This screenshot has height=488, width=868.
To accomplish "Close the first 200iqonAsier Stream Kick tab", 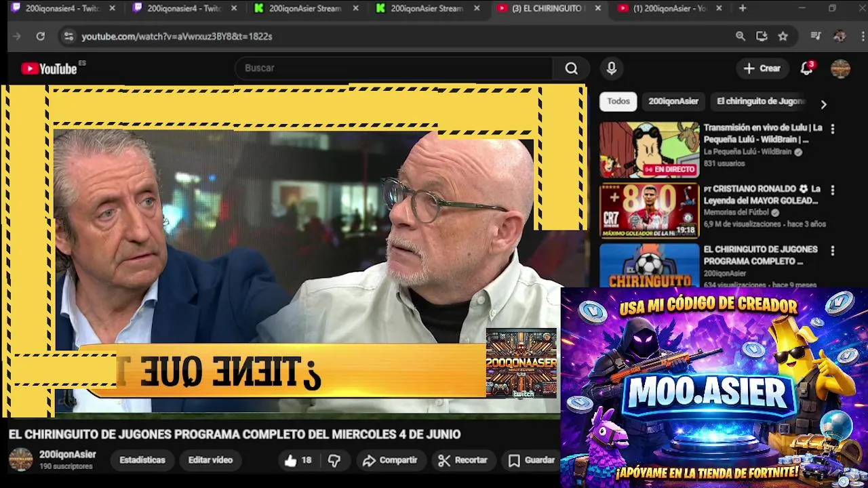I will (x=355, y=8).
